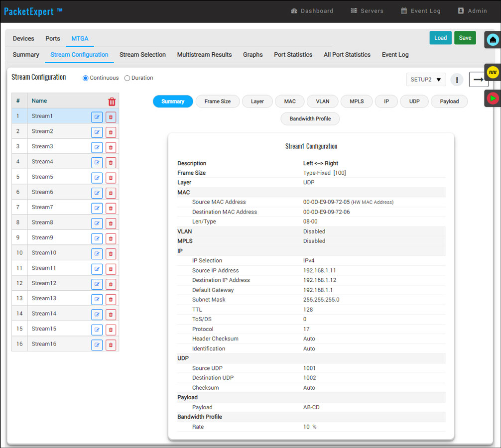This screenshot has height=448, width=501.
Task: Click the Name column header
Action: [x=39, y=101]
